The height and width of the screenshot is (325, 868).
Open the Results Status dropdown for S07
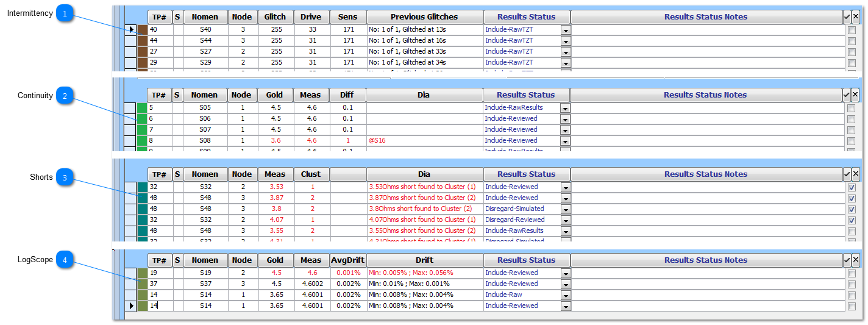565,130
